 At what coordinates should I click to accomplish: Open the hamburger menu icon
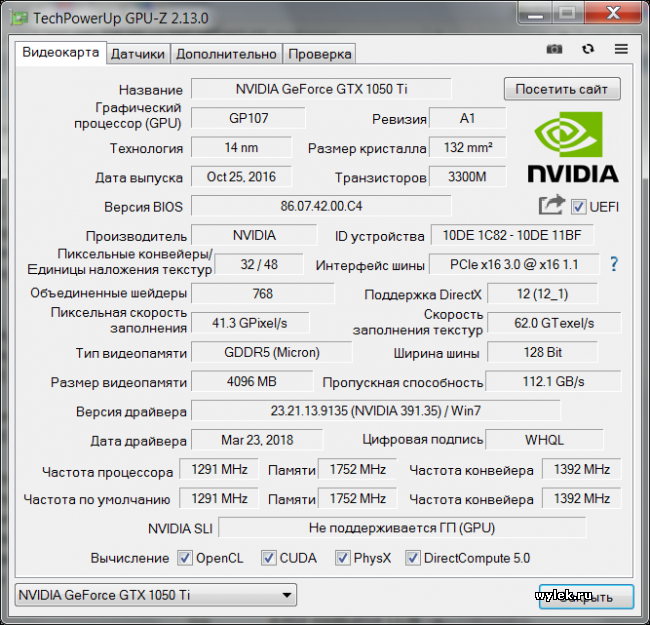[x=621, y=49]
